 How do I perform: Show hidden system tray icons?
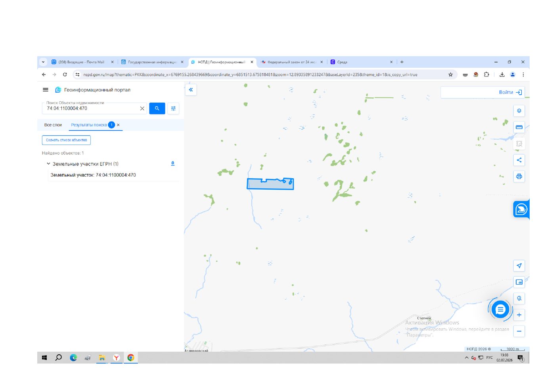(467, 358)
